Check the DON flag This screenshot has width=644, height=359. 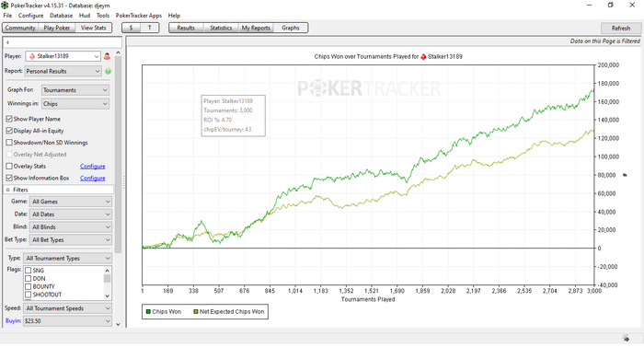click(29, 279)
